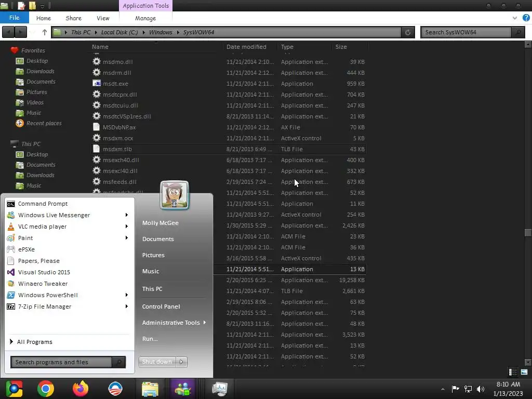Expand Windows Live Messenger jump list arrow
The width and height of the screenshot is (532, 399).
(x=127, y=215)
